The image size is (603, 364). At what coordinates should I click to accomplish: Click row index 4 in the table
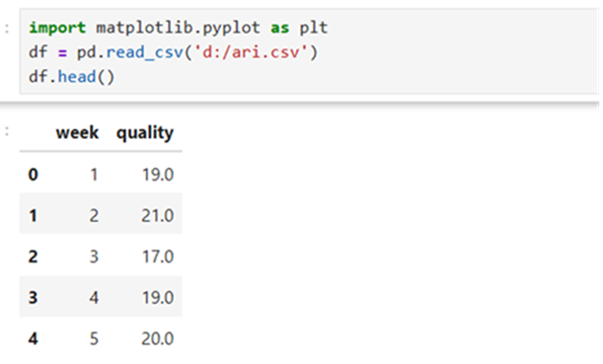[x=34, y=338]
